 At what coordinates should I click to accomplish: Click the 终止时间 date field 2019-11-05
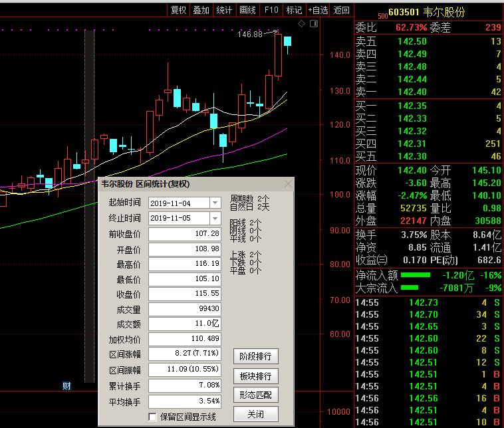click(179, 218)
